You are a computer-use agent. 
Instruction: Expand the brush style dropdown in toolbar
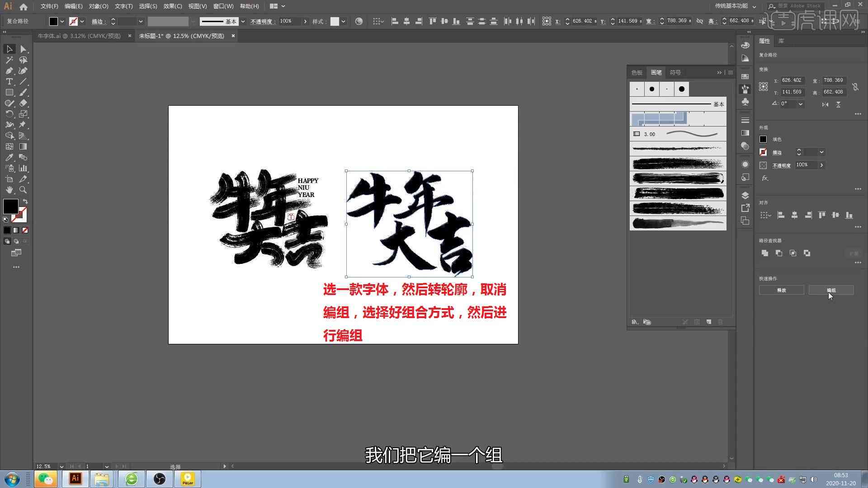tap(243, 22)
